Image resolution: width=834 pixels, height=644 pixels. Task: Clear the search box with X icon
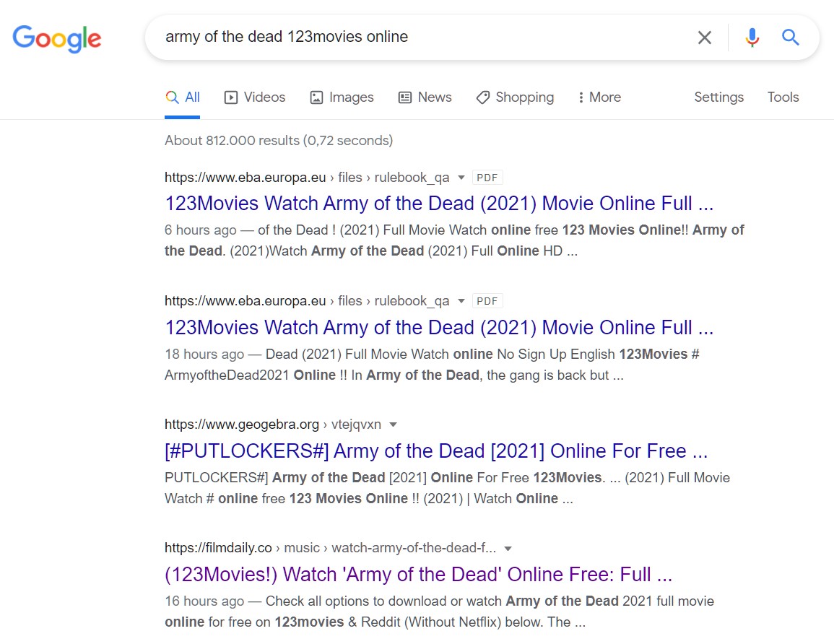[704, 38]
